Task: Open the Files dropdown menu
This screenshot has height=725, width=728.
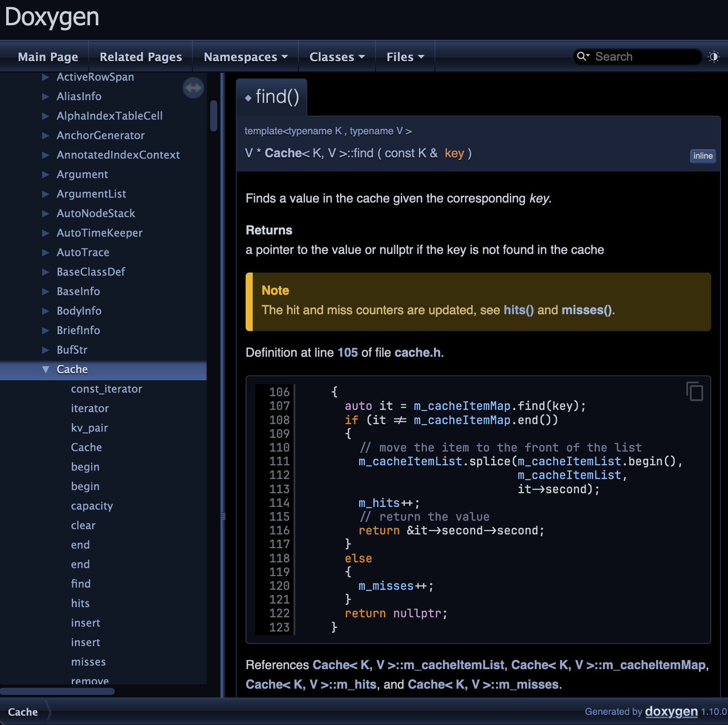Action: pyautogui.click(x=405, y=57)
